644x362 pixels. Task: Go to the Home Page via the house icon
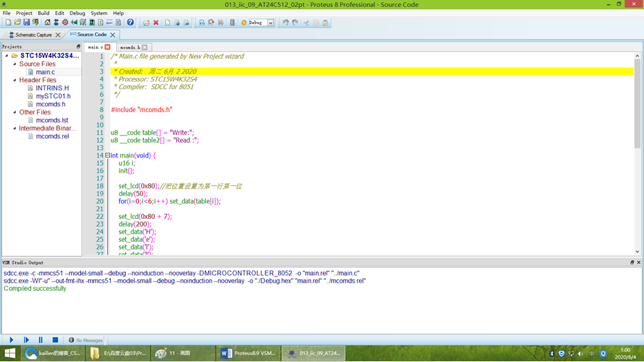47,23
